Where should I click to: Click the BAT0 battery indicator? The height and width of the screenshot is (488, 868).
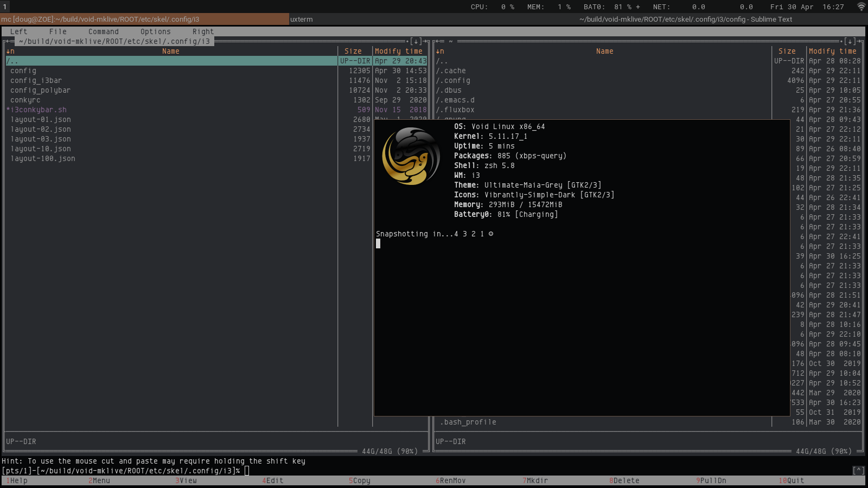[612, 7]
